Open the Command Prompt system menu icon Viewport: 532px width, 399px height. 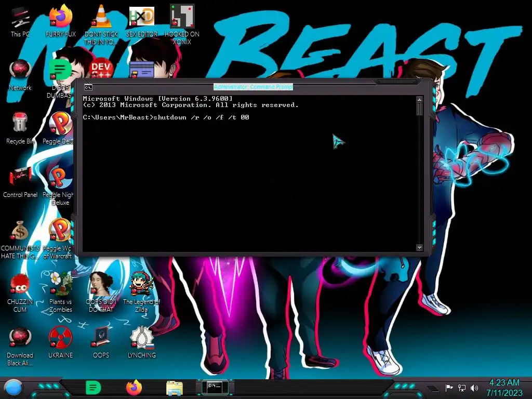pyautogui.click(x=88, y=87)
